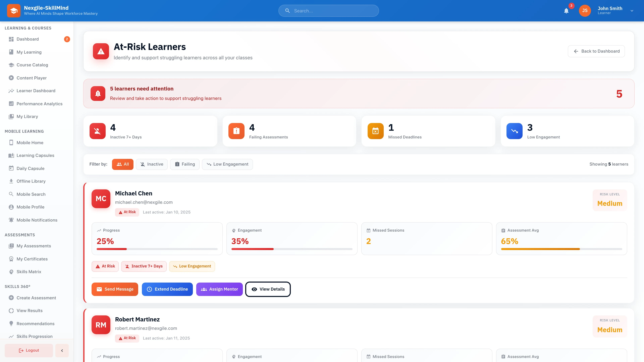Click Back to Dashboard
Image resolution: width=644 pixels, height=362 pixels.
(596, 51)
